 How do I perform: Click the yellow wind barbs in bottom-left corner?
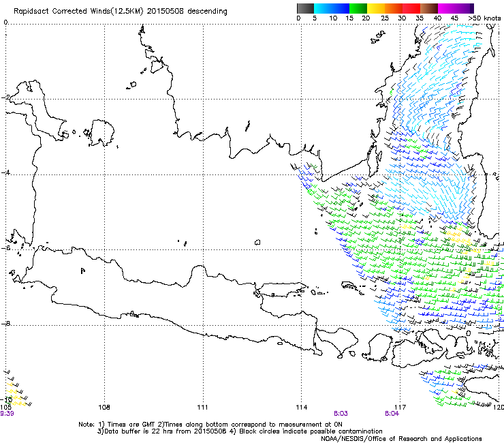pyautogui.click(x=16, y=393)
